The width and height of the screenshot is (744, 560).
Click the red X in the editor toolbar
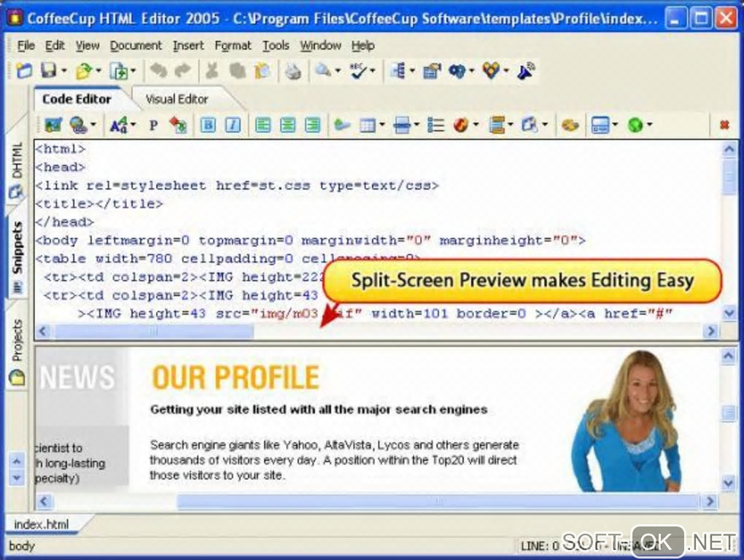(724, 125)
